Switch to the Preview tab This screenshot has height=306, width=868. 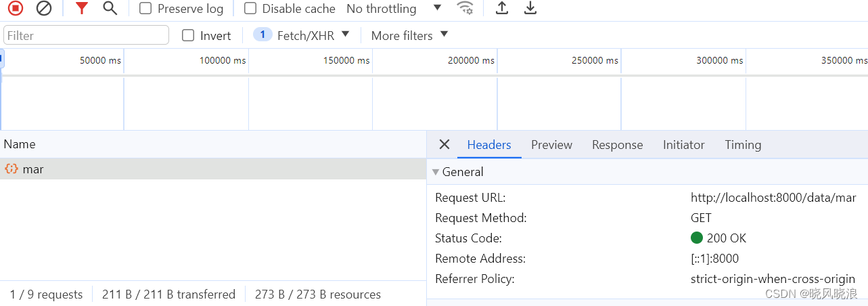click(551, 145)
